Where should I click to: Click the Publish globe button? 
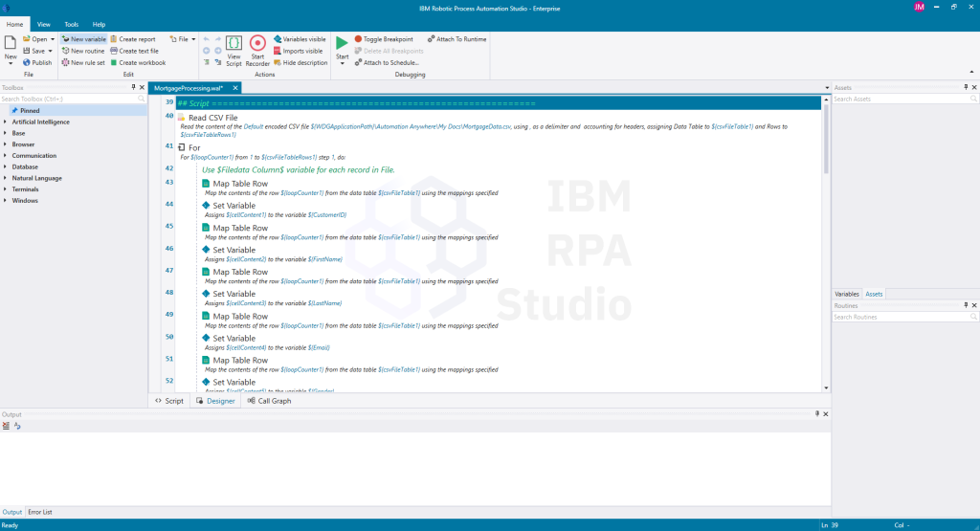(x=37, y=62)
